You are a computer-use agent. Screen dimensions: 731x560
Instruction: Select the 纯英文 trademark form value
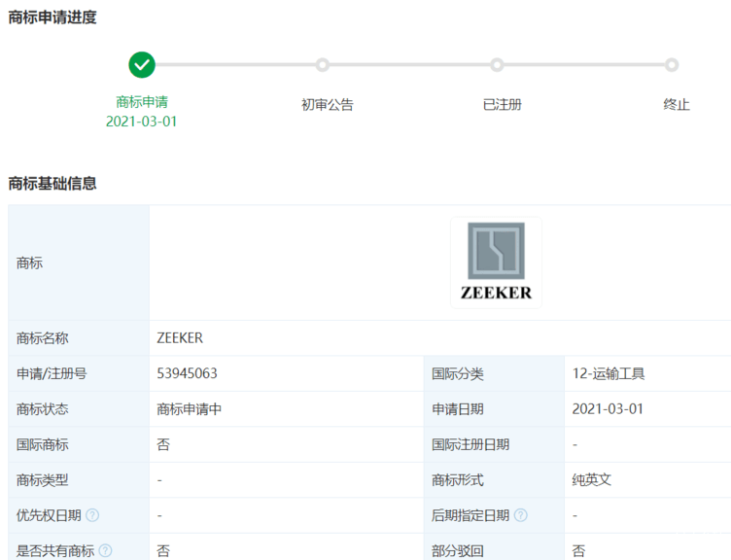592,480
